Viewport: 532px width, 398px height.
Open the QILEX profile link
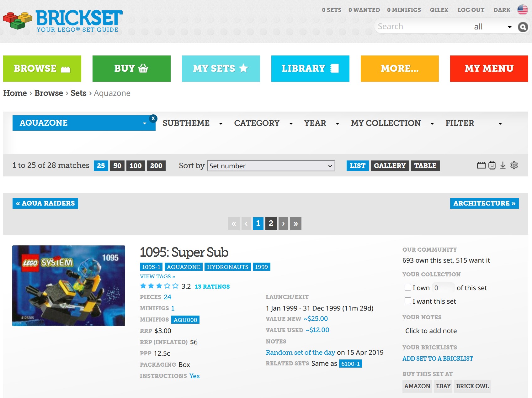[x=439, y=10]
